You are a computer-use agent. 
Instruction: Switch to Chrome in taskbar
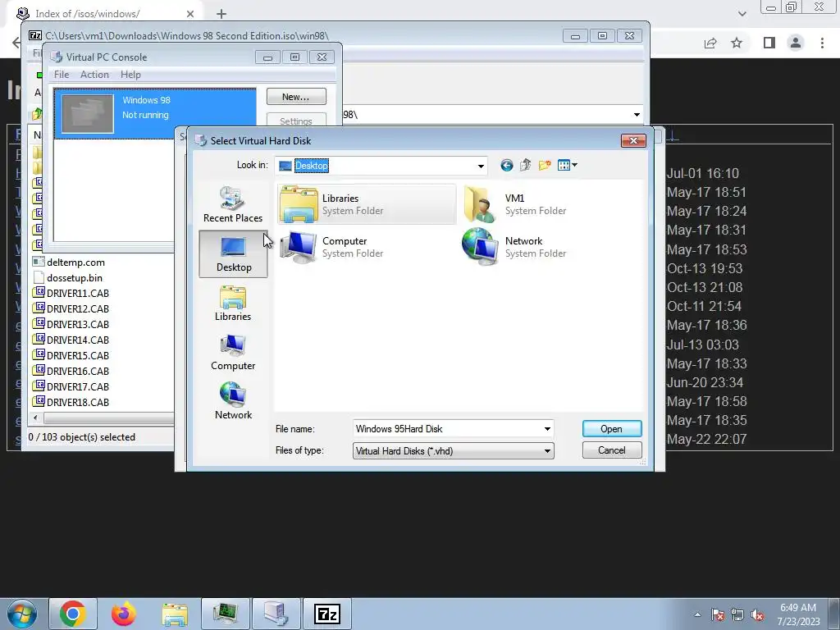coord(73,614)
